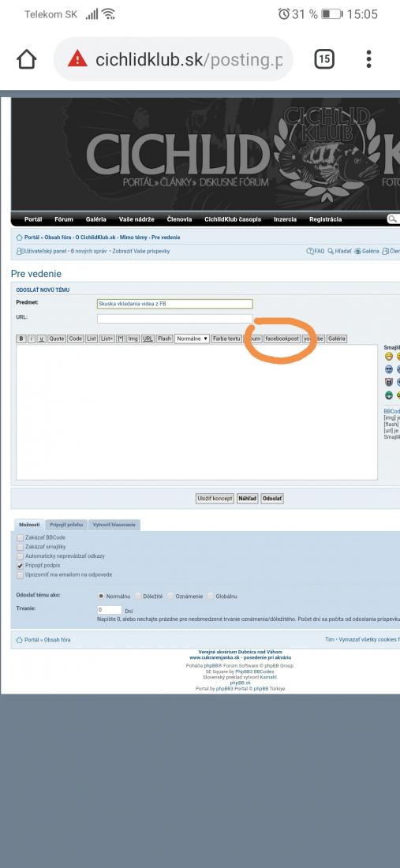Check Upozorniť ma emailom na odpovede
This screenshot has width=400, height=868.
pyautogui.click(x=21, y=575)
